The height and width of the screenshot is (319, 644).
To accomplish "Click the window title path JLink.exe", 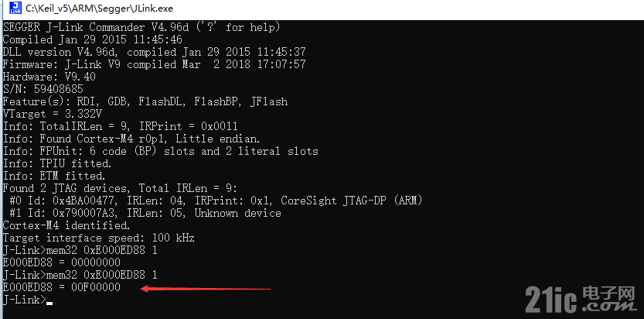I will pyautogui.click(x=99, y=8).
